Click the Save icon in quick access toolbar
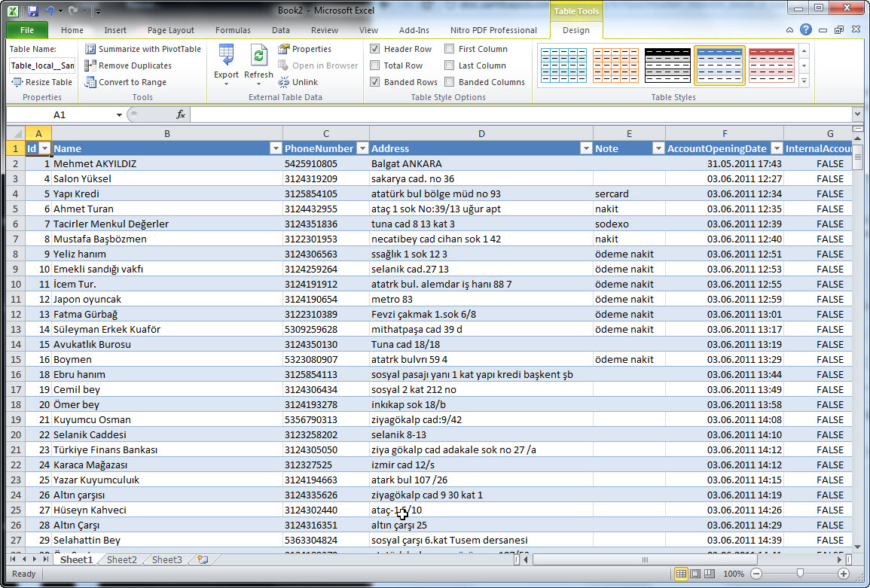 pos(32,11)
